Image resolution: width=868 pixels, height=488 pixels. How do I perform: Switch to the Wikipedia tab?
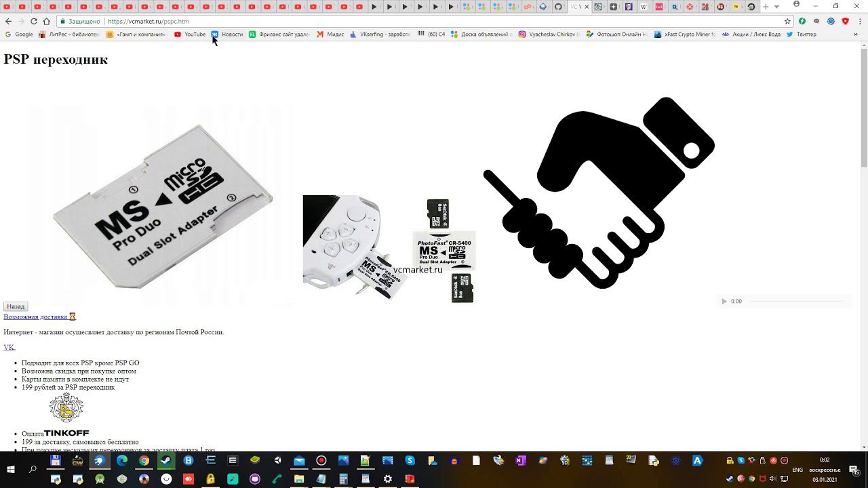[644, 7]
